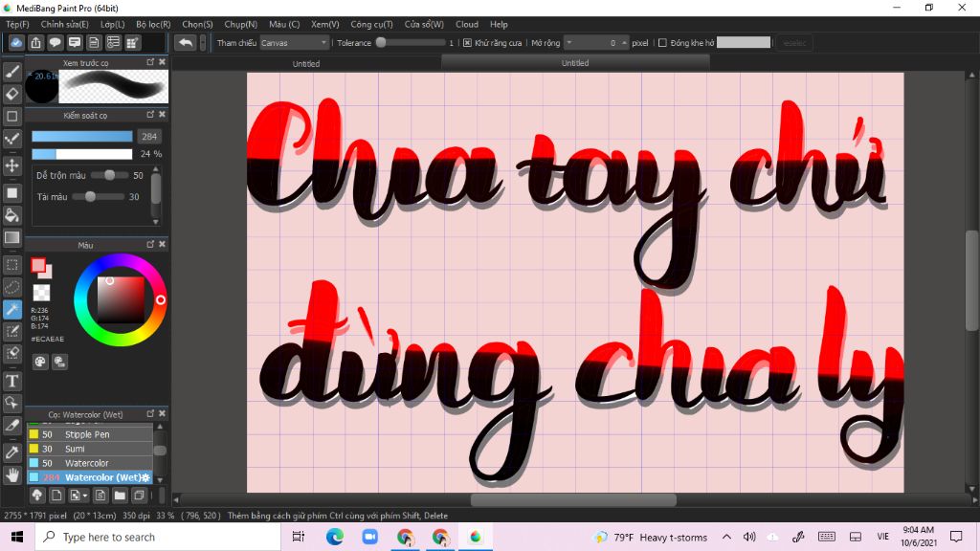Decrease the Mở rộng pixel value
This screenshot has width=980, height=551.
[x=569, y=42]
